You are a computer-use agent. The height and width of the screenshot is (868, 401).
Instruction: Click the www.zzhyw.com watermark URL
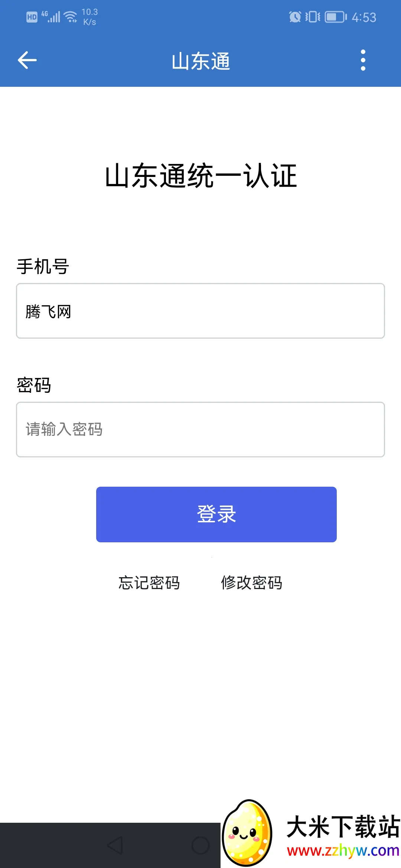(343, 851)
